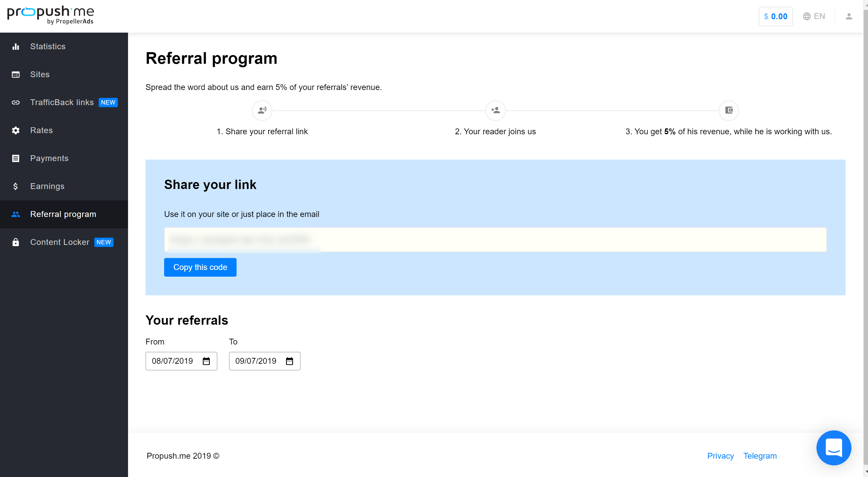The height and width of the screenshot is (477, 868).
Task: Select Earnings in the sidebar
Action: click(x=64, y=186)
